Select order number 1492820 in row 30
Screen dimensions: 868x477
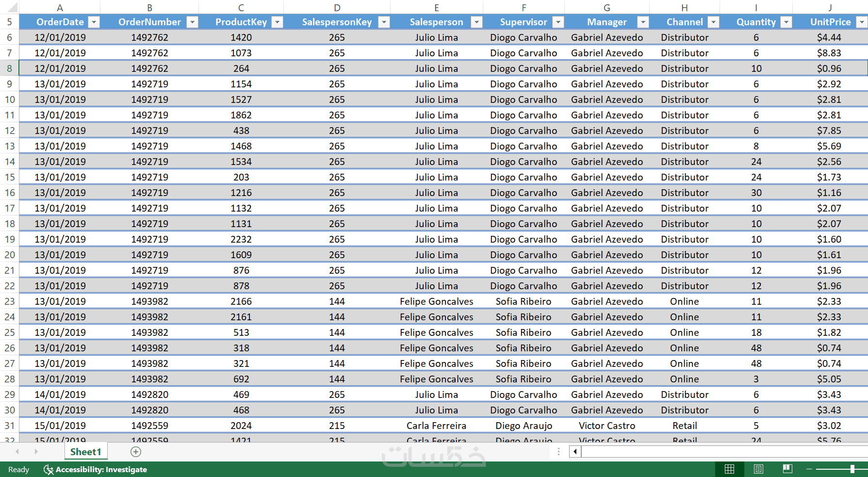(149, 410)
